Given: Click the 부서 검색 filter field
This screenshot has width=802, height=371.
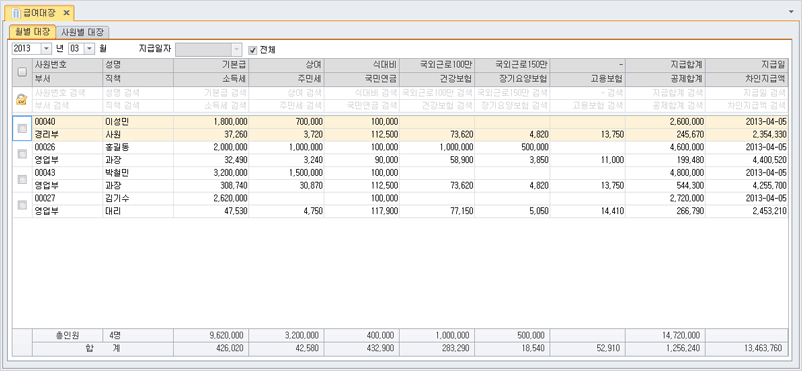Looking at the screenshot, I should coord(68,106).
